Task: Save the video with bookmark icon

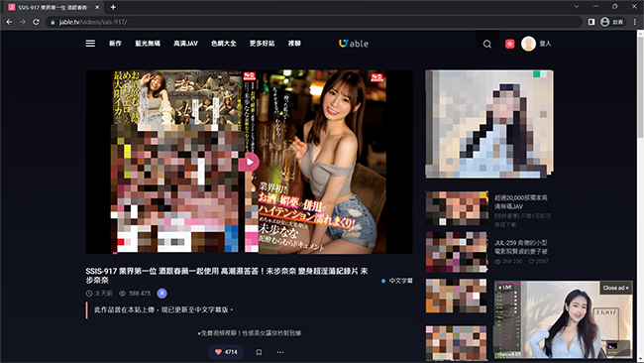Action: (x=259, y=352)
